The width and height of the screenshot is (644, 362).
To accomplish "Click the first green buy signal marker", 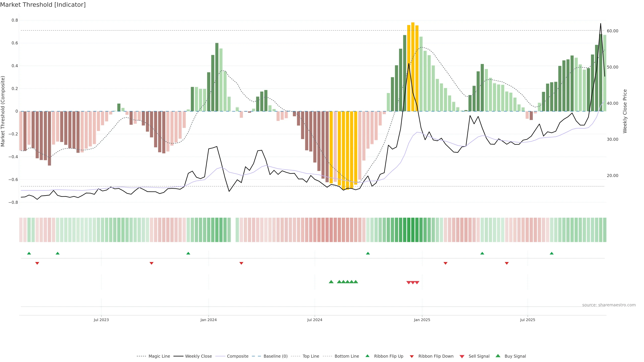I will (x=331, y=282).
